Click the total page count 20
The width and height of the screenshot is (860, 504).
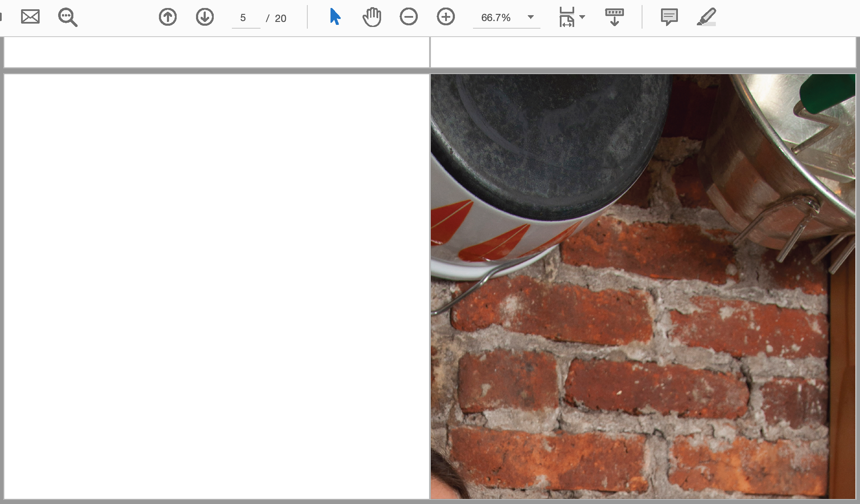tap(280, 18)
